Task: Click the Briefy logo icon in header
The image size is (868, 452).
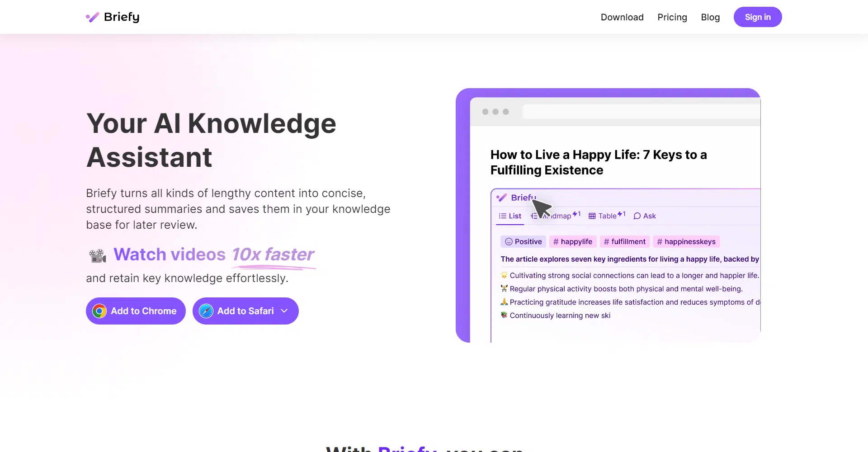Action: pos(93,17)
